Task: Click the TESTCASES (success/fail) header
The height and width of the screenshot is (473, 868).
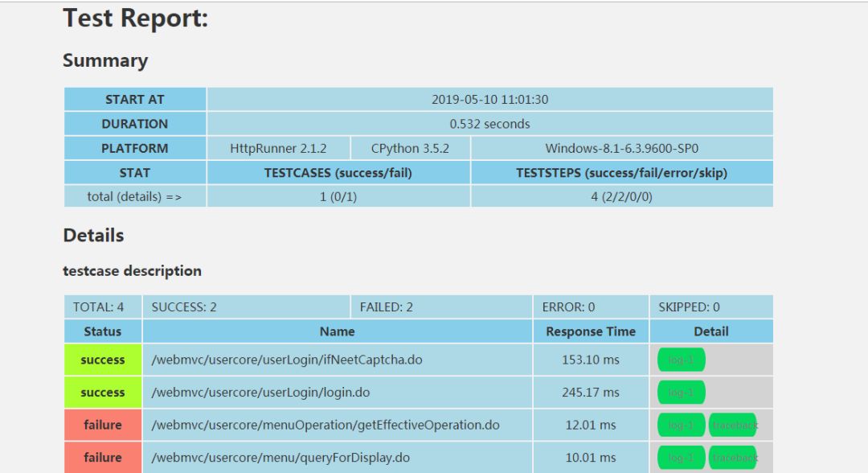Action: coord(338,173)
